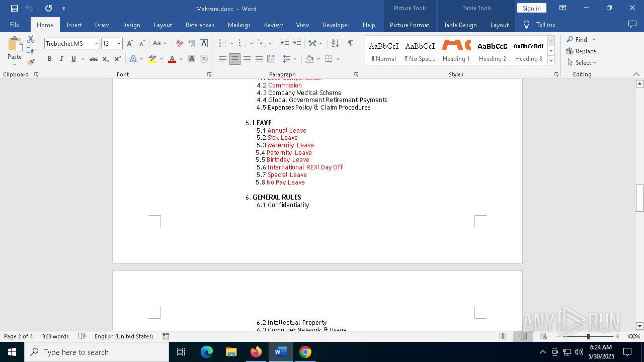644x362 pixels.
Task: Open the font size dropdown
Action: click(x=119, y=44)
